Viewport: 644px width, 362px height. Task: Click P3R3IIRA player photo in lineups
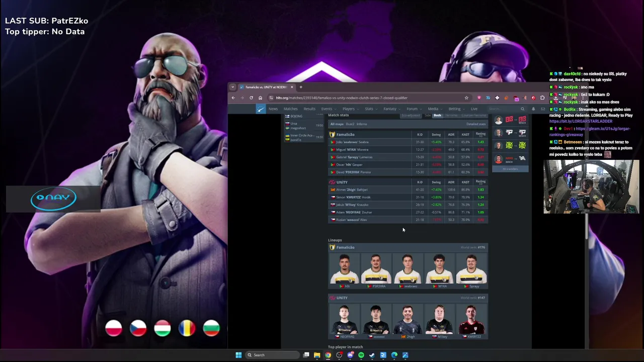pos(376,269)
